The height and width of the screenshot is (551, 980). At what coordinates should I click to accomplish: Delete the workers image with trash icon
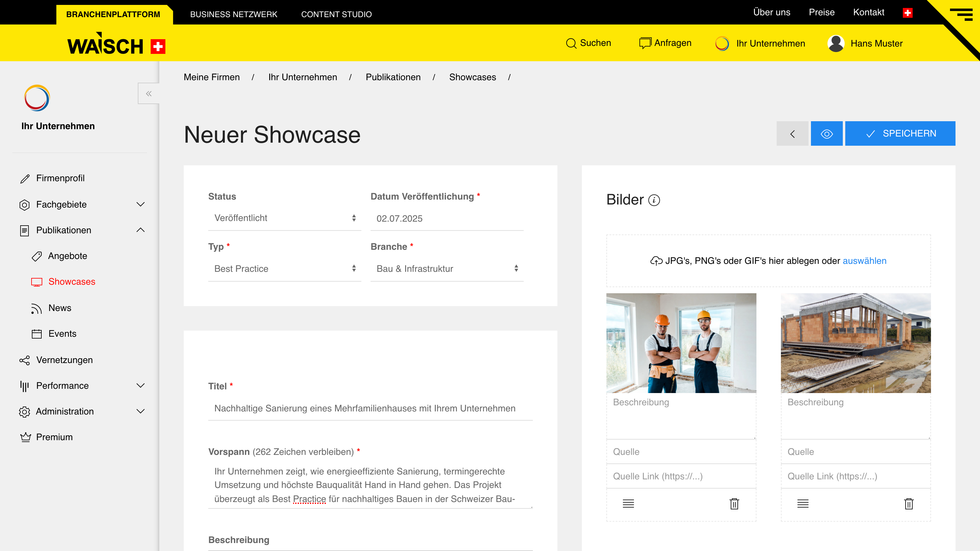tap(734, 504)
